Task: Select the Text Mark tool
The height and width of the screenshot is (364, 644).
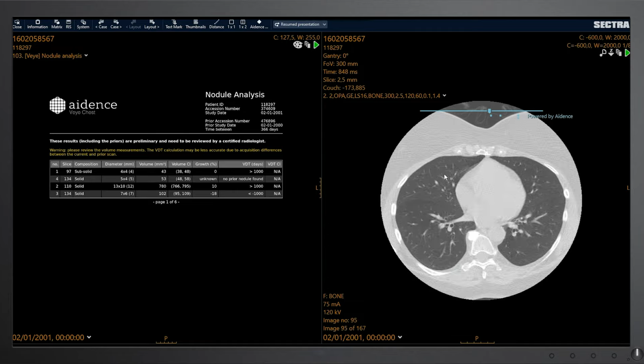Action: tap(174, 24)
